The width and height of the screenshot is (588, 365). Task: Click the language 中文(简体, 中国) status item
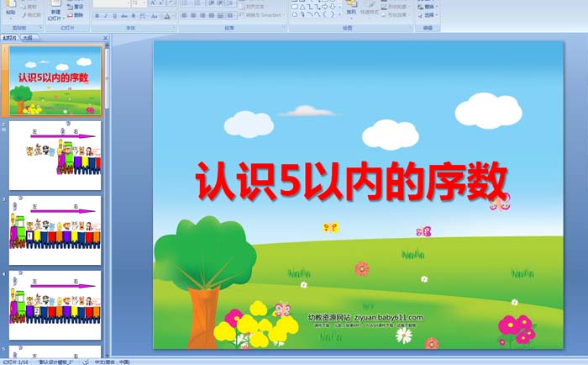tap(112, 362)
